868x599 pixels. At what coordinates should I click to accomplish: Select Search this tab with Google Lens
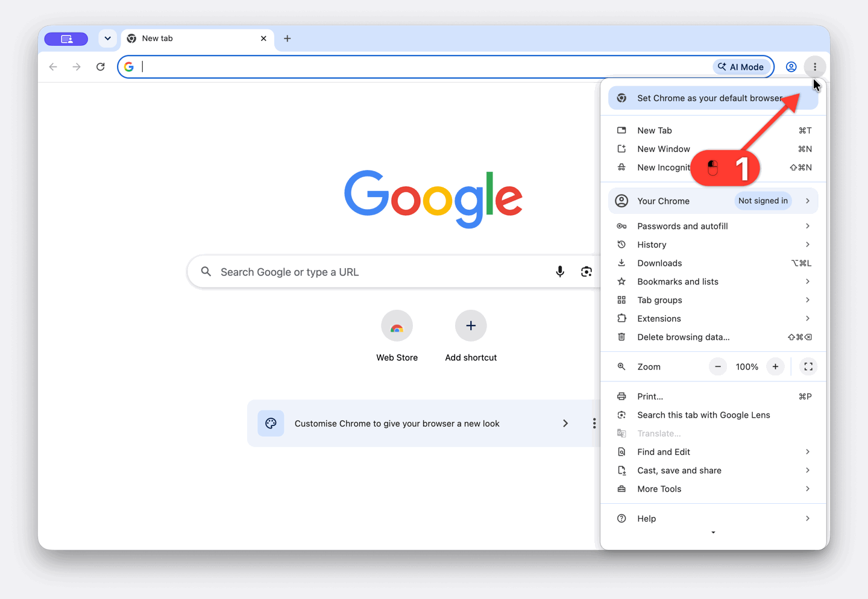click(713, 415)
